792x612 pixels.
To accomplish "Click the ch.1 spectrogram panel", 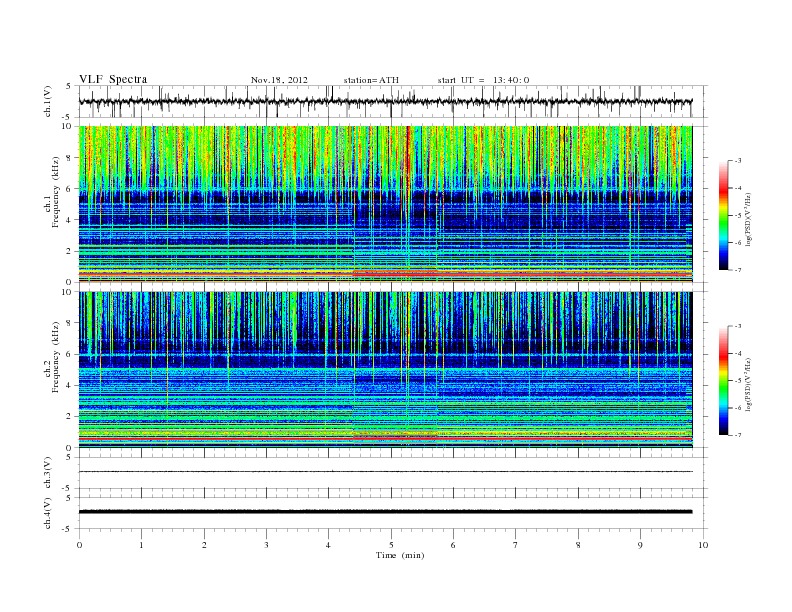I will pos(385,204).
